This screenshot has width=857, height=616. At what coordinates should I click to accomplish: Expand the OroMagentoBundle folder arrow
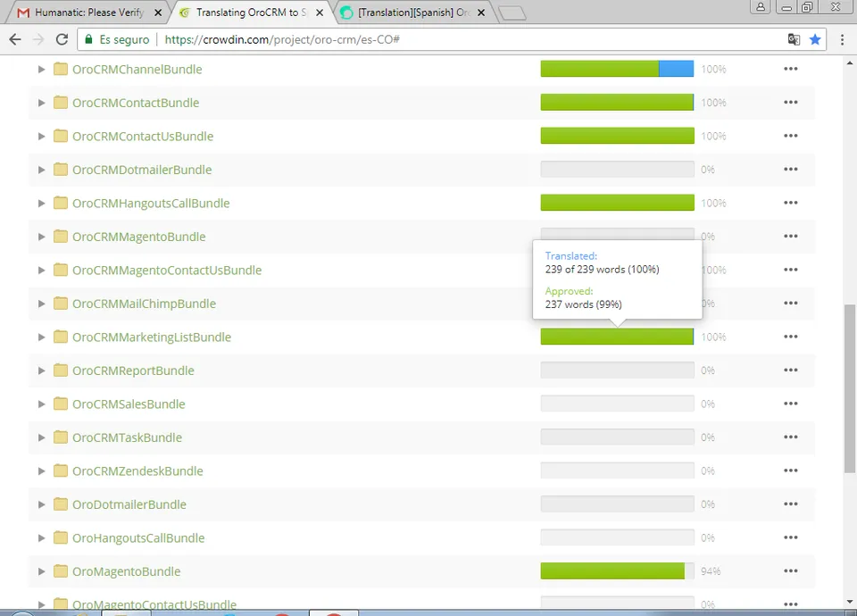coord(41,571)
